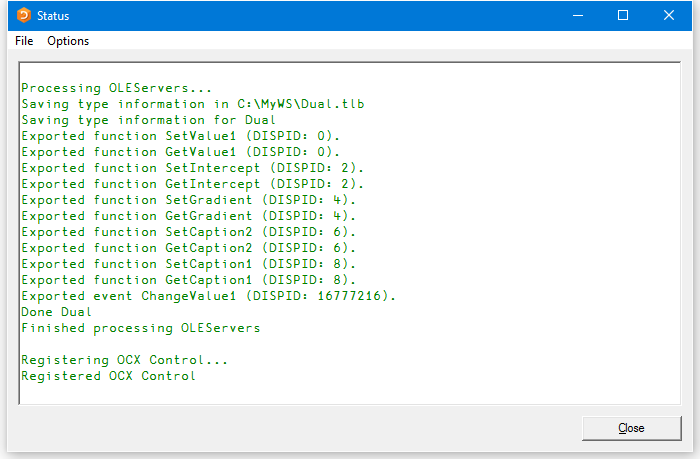
Task: Minimize the Status window
Action: (577, 16)
